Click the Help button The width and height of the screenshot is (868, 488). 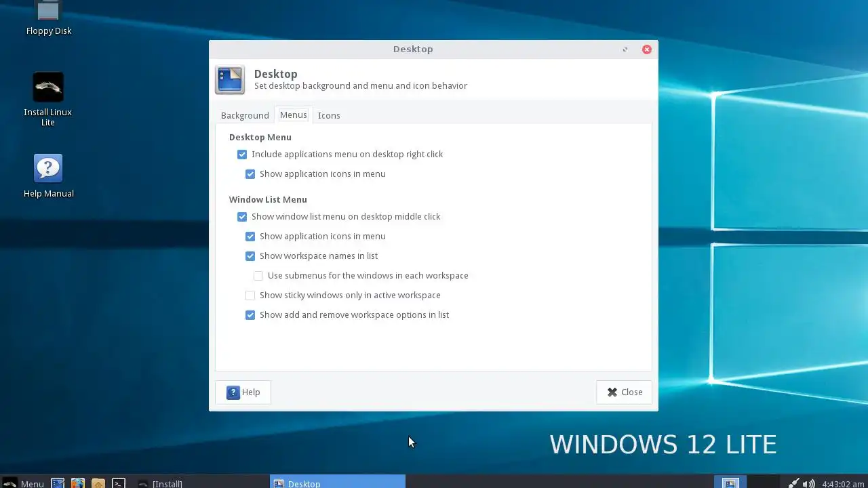(x=243, y=392)
